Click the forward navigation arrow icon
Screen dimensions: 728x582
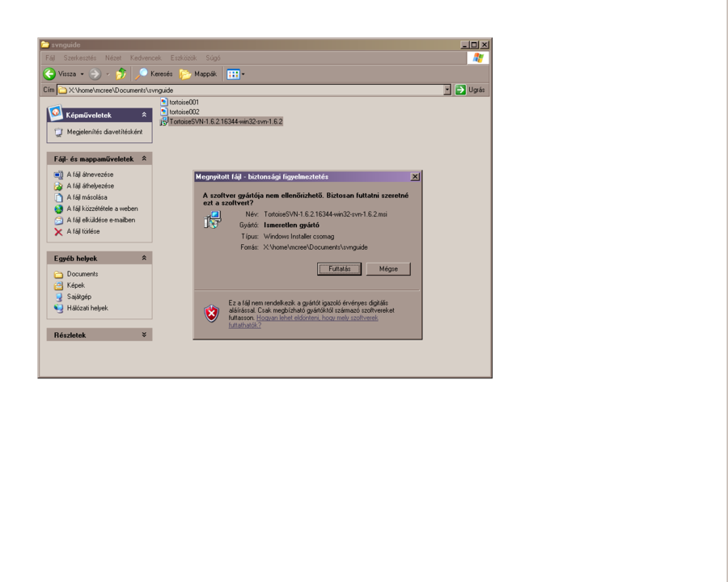[x=95, y=74]
